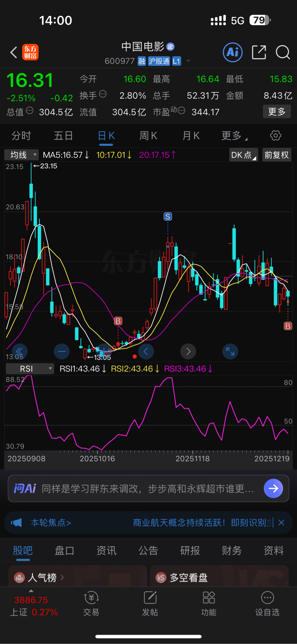Submit the 问Ai question arrow button

[x=273, y=489]
